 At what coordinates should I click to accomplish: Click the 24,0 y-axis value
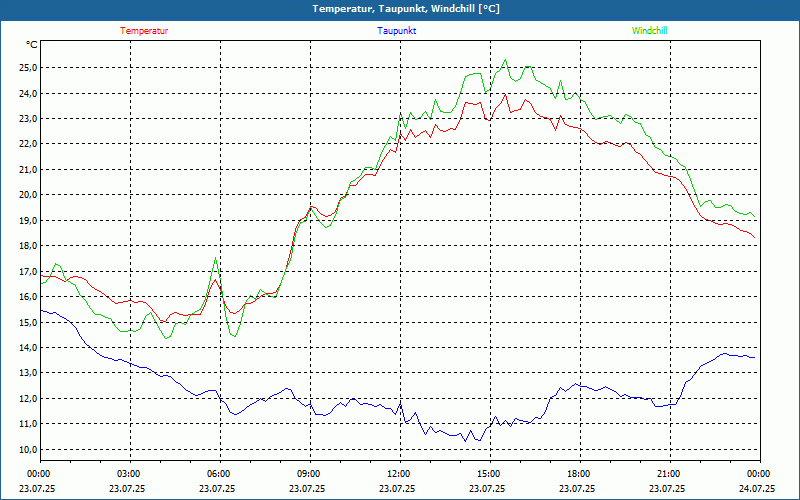pyautogui.click(x=29, y=93)
